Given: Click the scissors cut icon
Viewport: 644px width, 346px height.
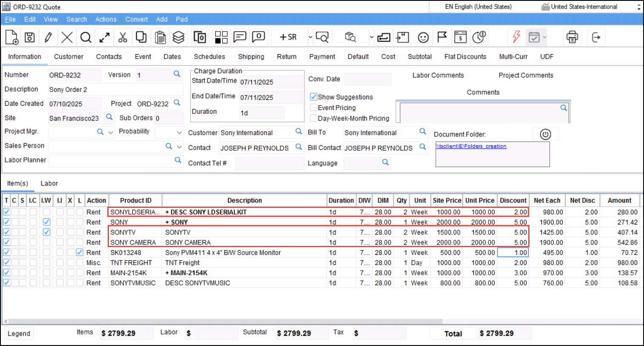Looking at the screenshot, I should pyautogui.click(x=123, y=37).
